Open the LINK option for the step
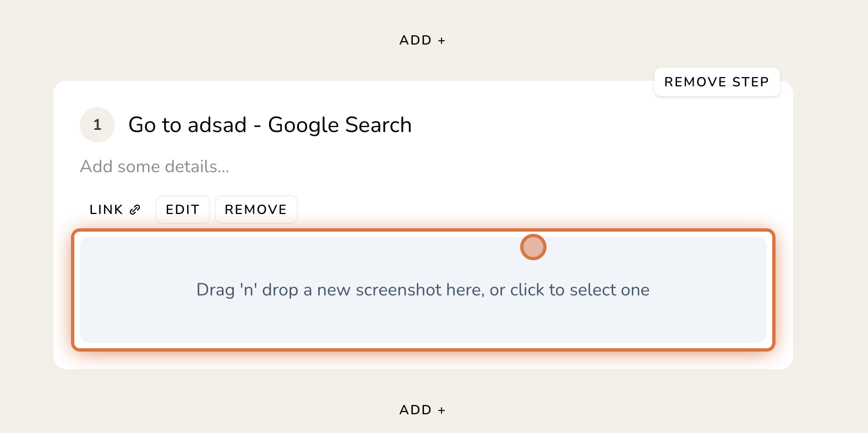 pos(115,210)
